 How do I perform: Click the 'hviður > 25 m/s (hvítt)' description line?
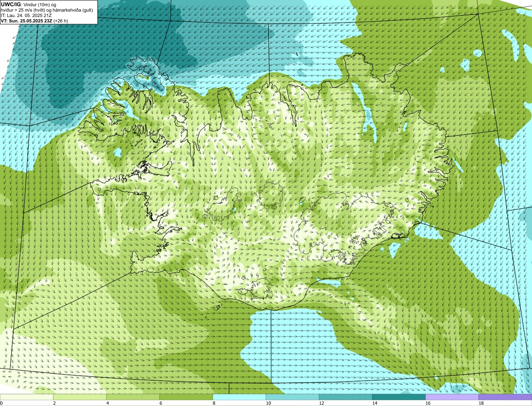pyautogui.click(x=47, y=10)
